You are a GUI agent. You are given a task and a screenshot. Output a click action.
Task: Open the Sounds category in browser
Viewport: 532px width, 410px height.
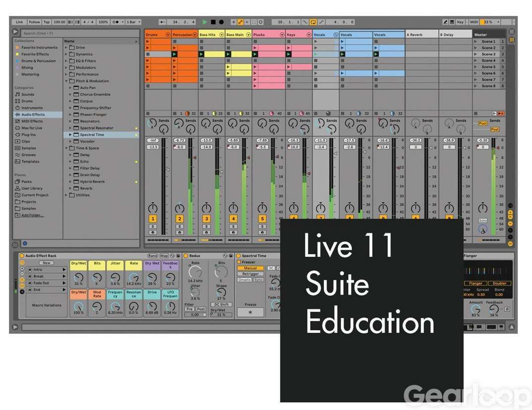click(x=28, y=94)
